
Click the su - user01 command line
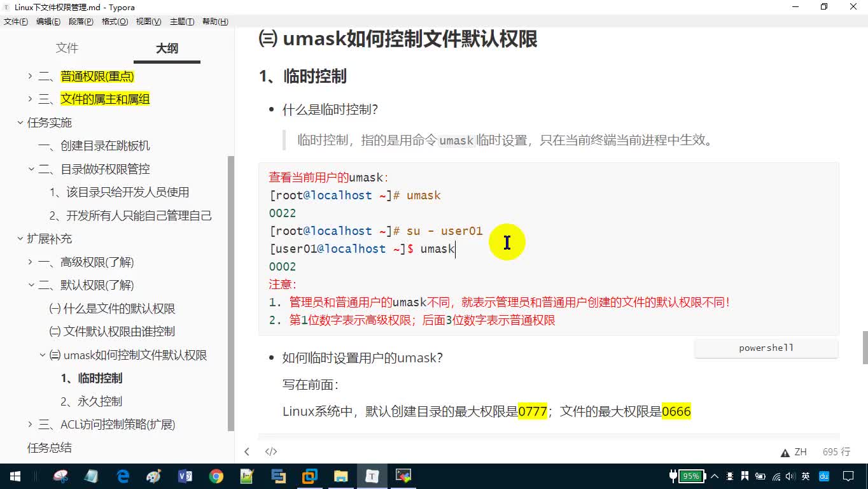pos(376,231)
